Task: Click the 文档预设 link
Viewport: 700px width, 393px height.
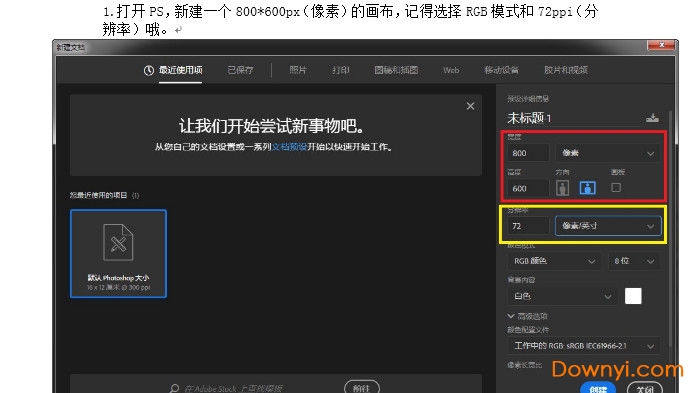Action: tap(289, 147)
